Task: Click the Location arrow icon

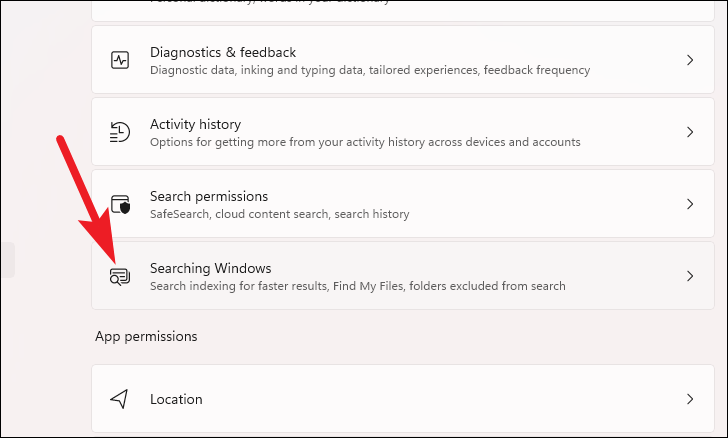Action: point(119,399)
